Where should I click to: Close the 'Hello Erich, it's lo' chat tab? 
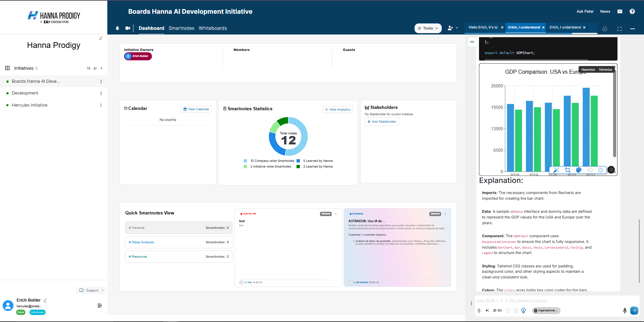pos(502,27)
